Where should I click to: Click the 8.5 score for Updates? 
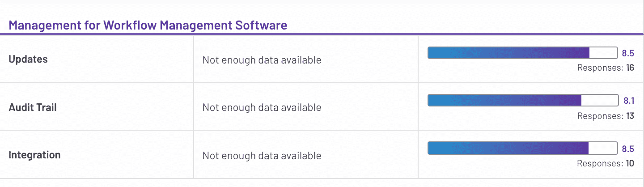[628, 53]
